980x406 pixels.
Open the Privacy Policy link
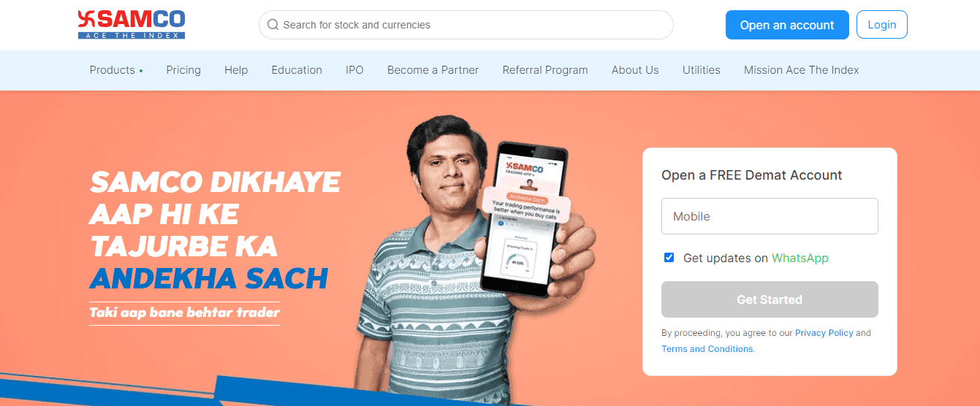pos(824,333)
